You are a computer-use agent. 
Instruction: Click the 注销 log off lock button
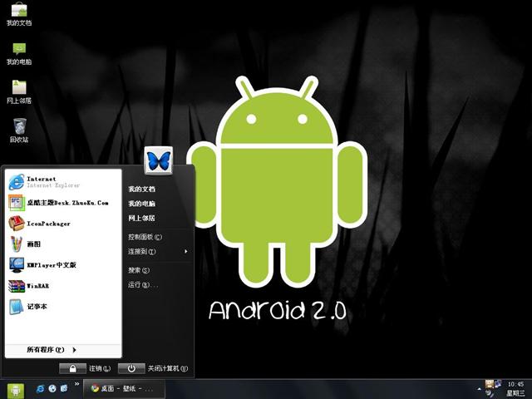click(72, 368)
